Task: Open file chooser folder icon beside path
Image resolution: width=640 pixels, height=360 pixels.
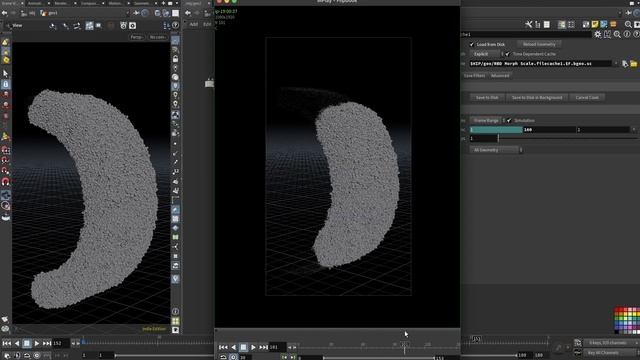Action: [633, 64]
